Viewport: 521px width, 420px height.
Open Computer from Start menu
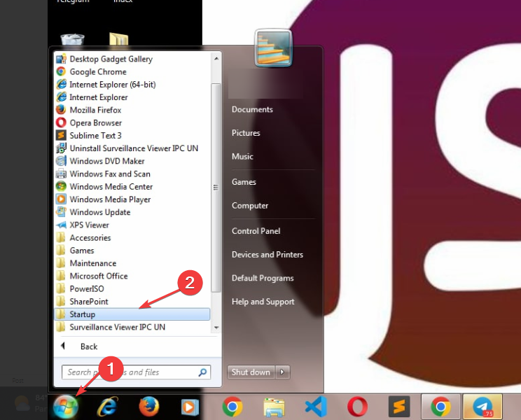(250, 206)
